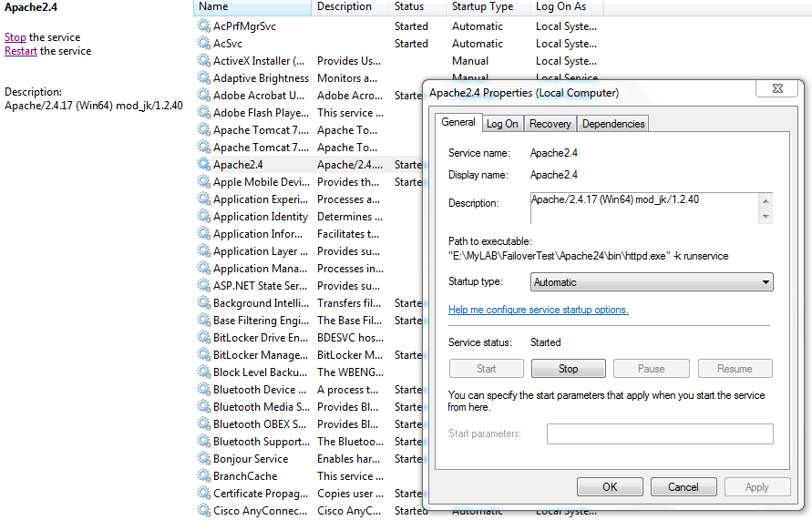The image size is (812, 520).
Task: Click the BitLocker Management service icon
Action: click(x=203, y=354)
